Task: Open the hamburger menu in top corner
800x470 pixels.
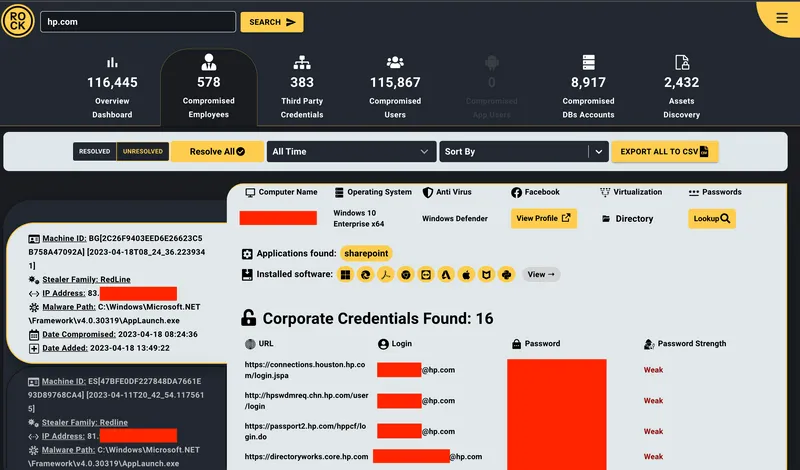Action: tap(780, 17)
